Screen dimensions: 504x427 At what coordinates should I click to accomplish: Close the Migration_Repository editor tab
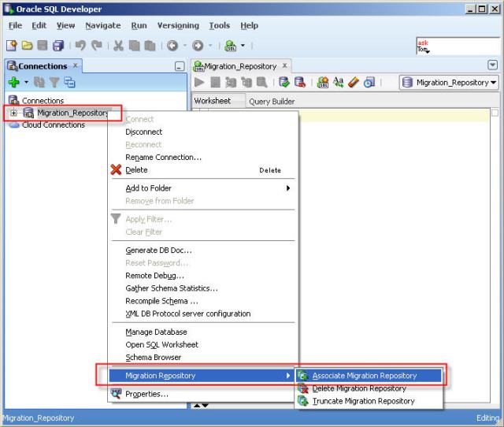(284, 65)
